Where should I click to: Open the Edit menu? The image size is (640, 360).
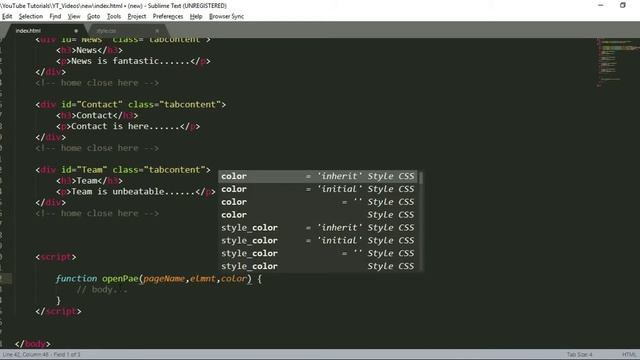coord(7,16)
